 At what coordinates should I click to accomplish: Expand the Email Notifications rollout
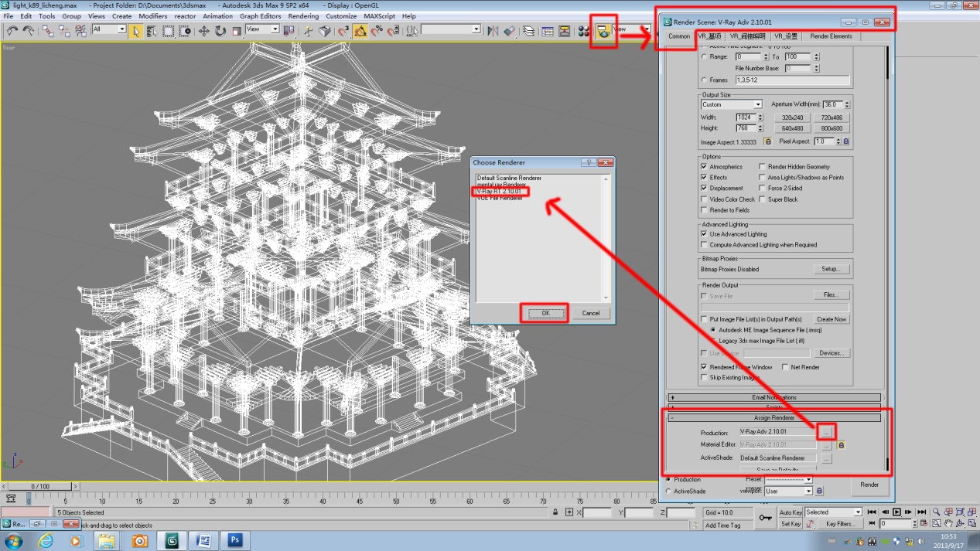(774, 397)
